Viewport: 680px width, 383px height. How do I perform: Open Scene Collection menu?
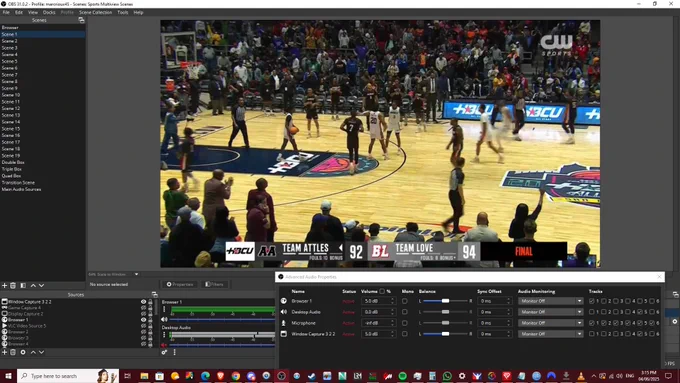95,12
